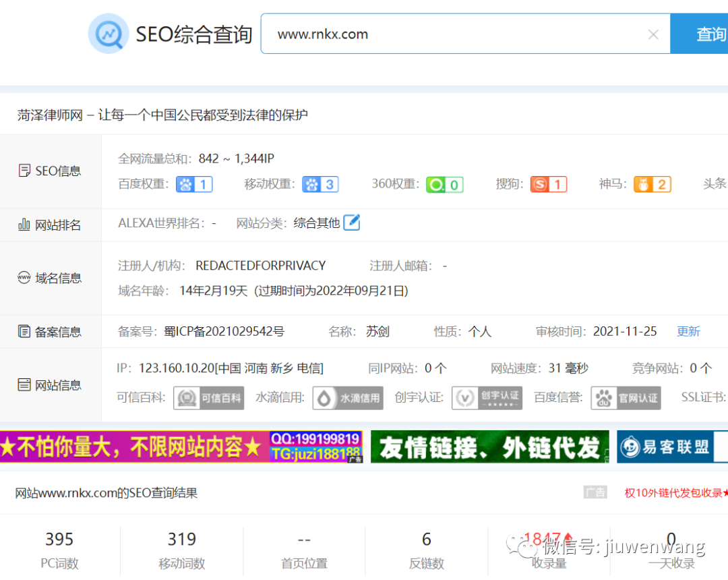Select the 域名信息 sidebar row

pos(51,278)
